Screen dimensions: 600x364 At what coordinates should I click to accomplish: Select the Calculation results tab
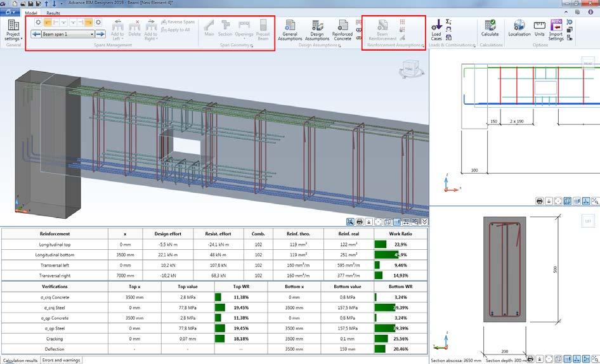pyautogui.click(x=20, y=360)
